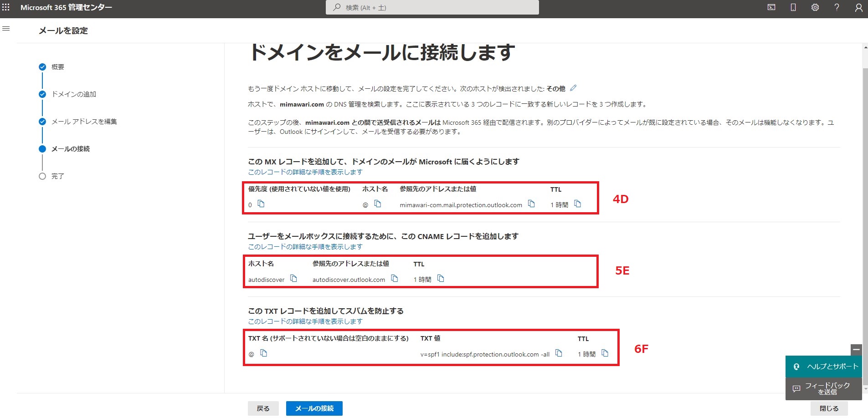Click the その他 detected host text
Viewport: 868px width, 418px height.
click(556, 89)
